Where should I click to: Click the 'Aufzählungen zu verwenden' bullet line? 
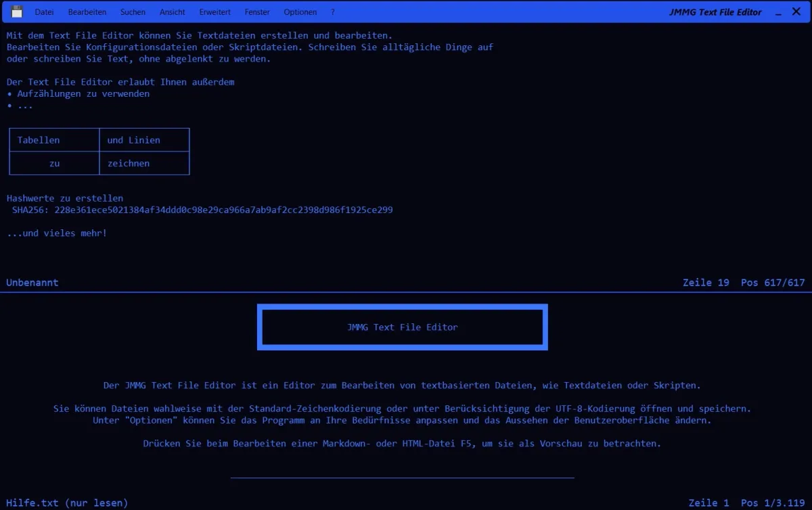point(78,94)
